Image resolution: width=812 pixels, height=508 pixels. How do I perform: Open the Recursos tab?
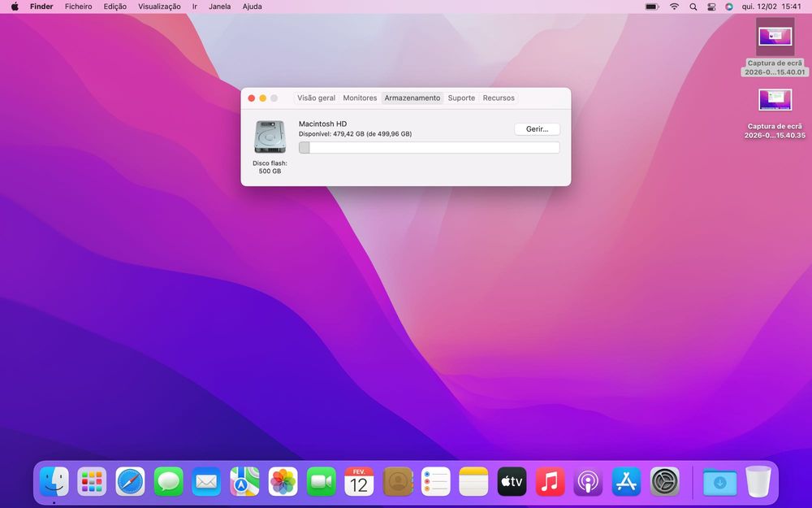point(499,98)
